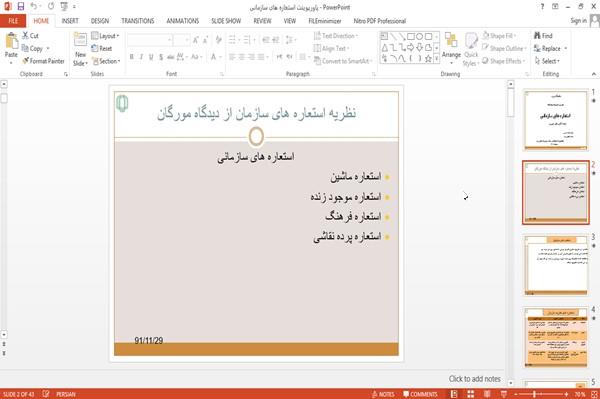Open the Layout dropdown
This screenshot has width=600, height=399.
105,36
